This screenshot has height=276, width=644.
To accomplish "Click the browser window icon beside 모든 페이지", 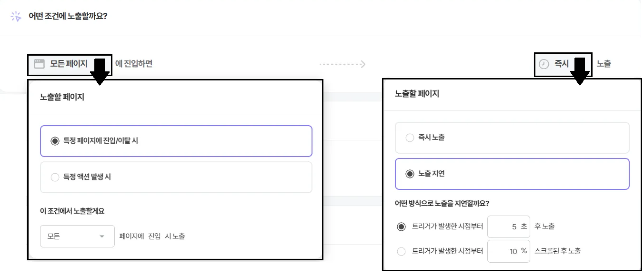I will tap(39, 64).
